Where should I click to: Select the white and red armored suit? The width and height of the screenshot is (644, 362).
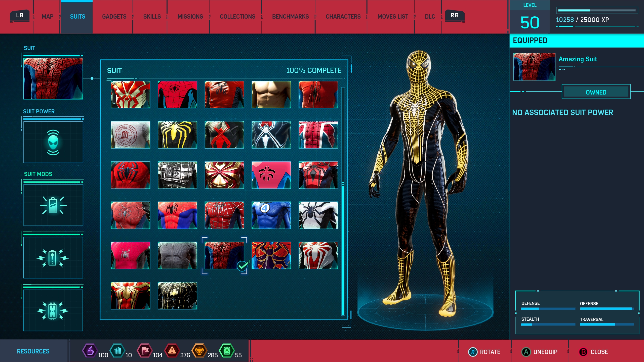130,95
